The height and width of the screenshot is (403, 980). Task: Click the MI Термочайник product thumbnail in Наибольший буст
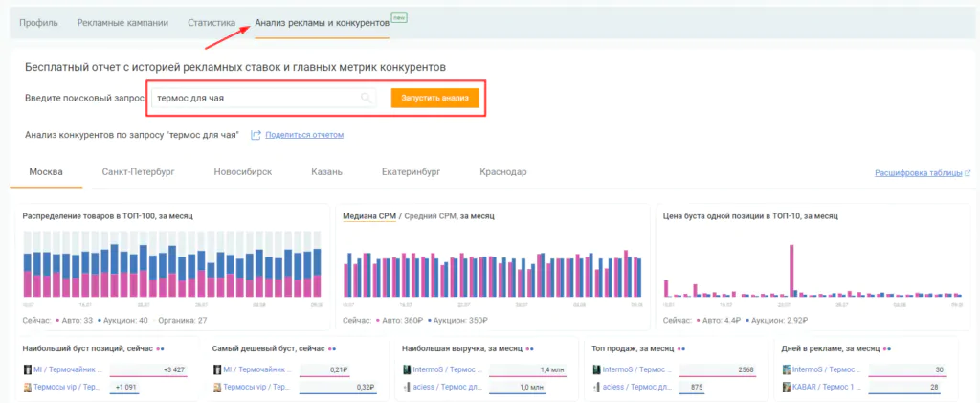pyautogui.click(x=27, y=369)
